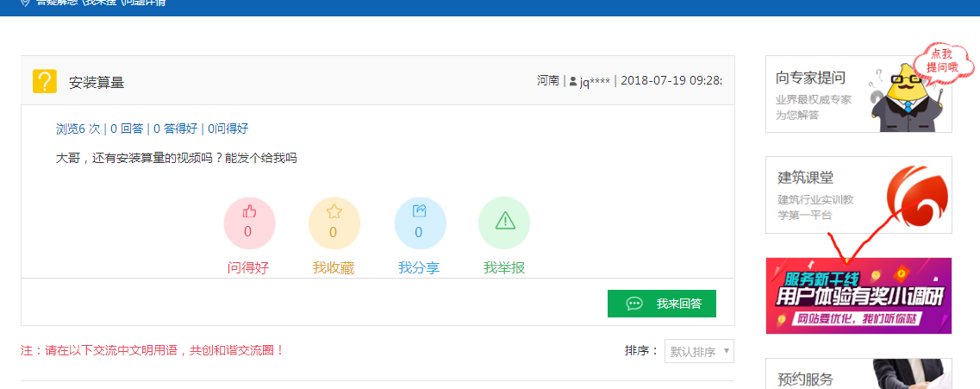Open the 用户体验有奖小调研 banner
The width and height of the screenshot is (980, 389).
pyautogui.click(x=858, y=296)
